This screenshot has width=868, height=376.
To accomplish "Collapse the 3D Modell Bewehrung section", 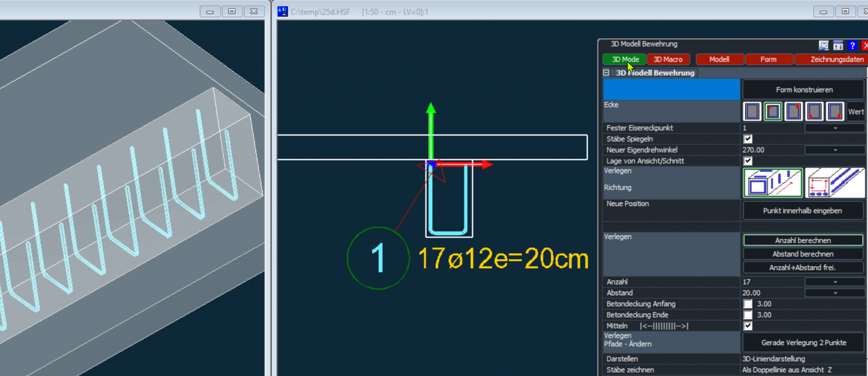I will (x=606, y=73).
